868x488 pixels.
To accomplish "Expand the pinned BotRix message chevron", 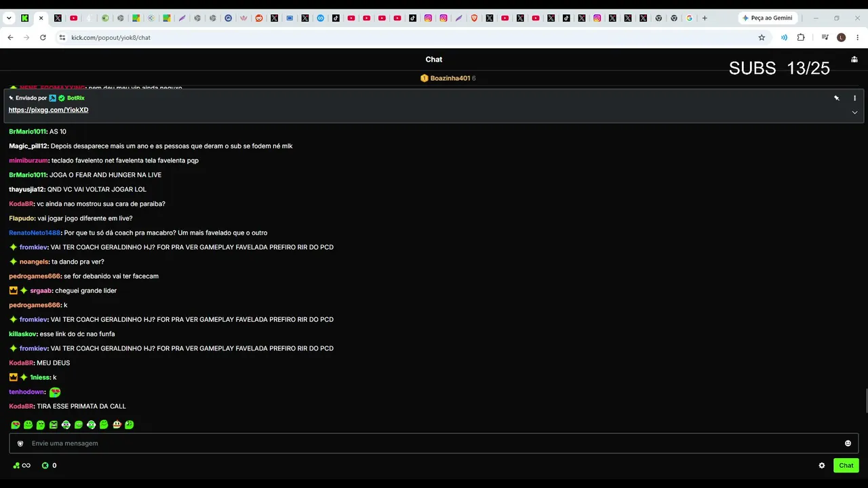I will point(854,113).
